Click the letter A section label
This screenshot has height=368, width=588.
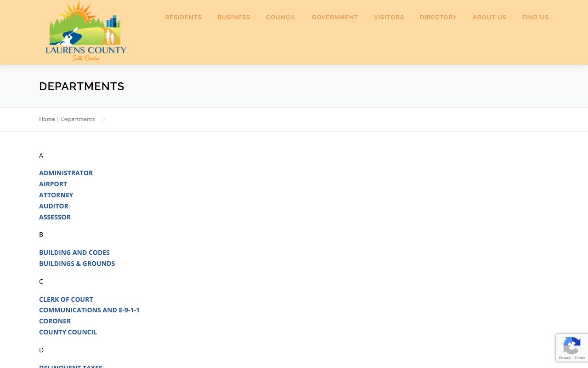pyautogui.click(x=41, y=155)
